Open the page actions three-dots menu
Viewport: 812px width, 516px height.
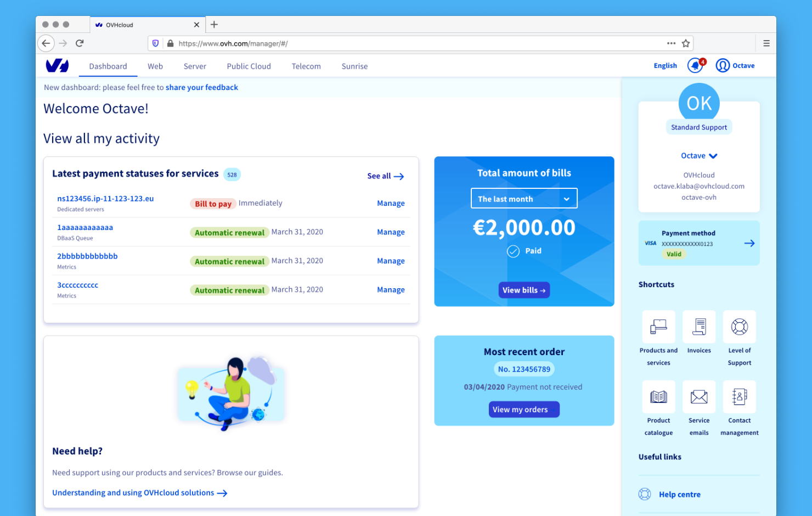[x=671, y=43]
